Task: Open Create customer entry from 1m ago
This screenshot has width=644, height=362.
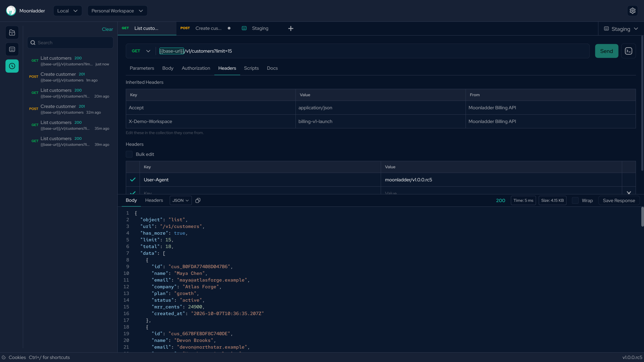Action: tap(70, 77)
